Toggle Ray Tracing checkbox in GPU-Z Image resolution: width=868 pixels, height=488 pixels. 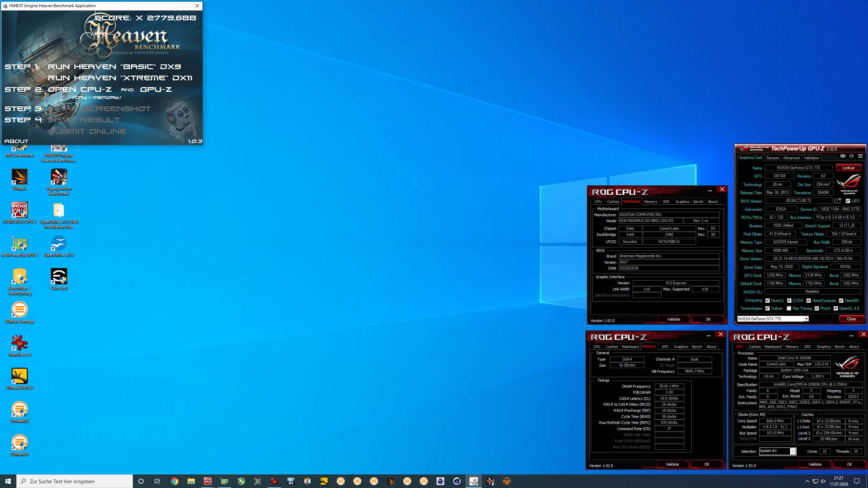coord(789,308)
